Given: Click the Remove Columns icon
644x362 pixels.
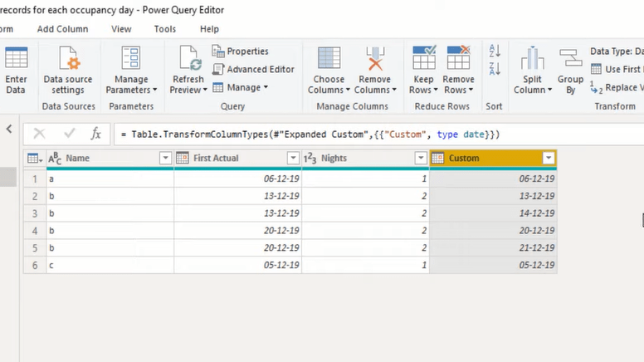Looking at the screenshot, I should coord(375,58).
